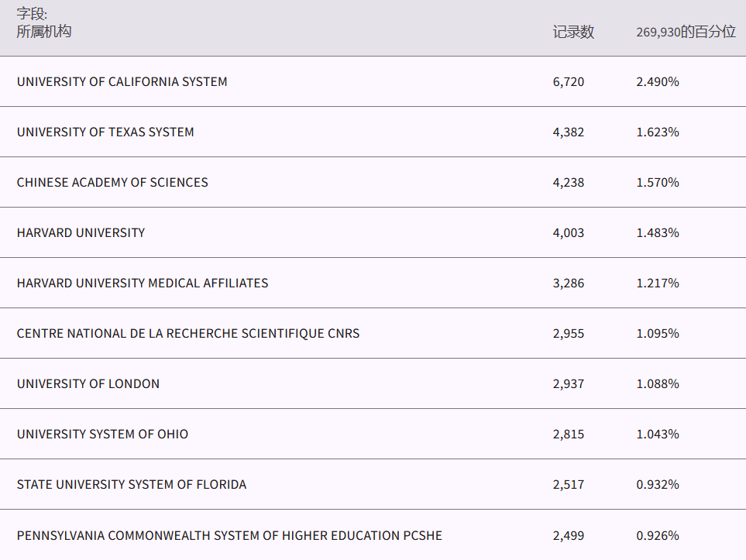Click the 4,382 record count
The height and width of the screenshot is (560, 746).
point(569,132)
